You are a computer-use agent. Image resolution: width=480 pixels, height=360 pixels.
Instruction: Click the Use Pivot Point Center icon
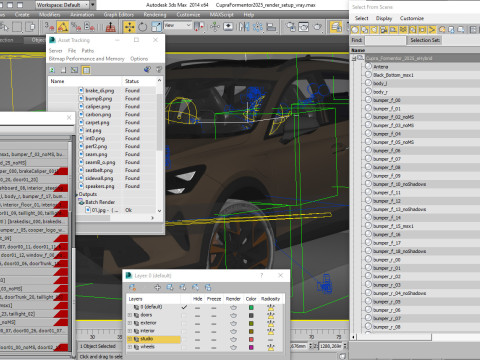tap(200, 26)
